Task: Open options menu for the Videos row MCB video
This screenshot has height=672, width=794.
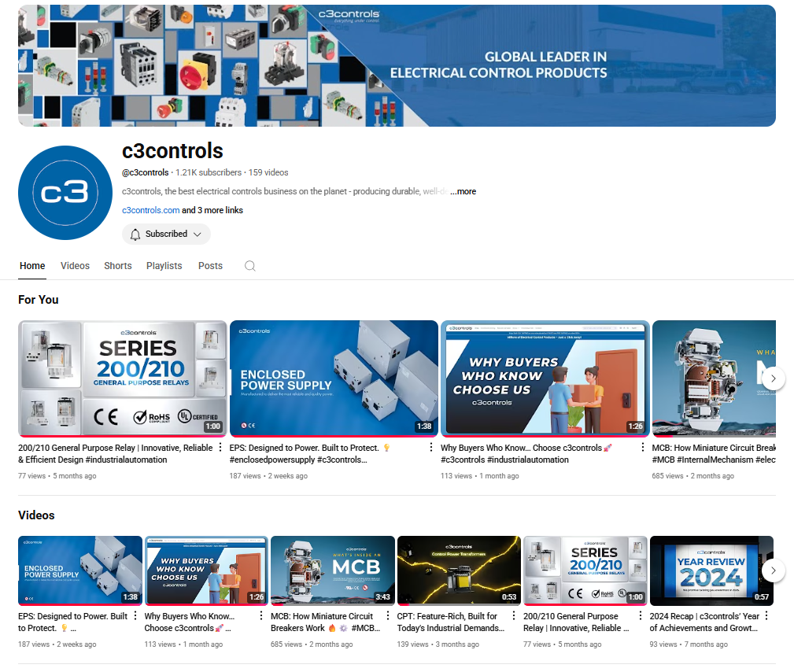Action: tap(388, 616)
